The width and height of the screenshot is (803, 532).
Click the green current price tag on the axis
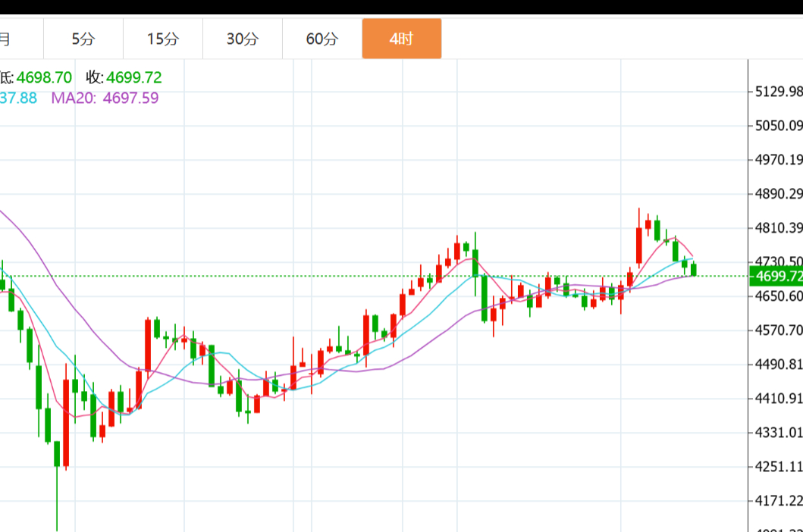click(775, 276)
